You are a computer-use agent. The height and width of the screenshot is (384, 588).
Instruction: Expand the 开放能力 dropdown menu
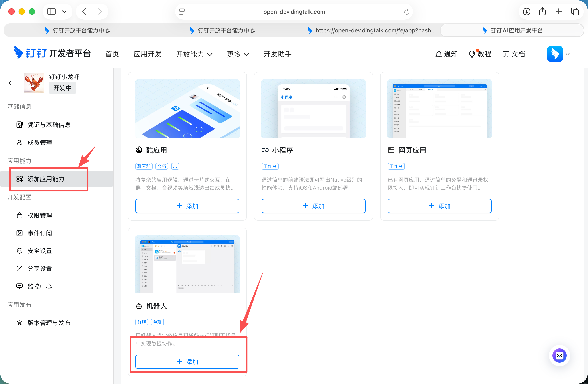click(194, 54)
